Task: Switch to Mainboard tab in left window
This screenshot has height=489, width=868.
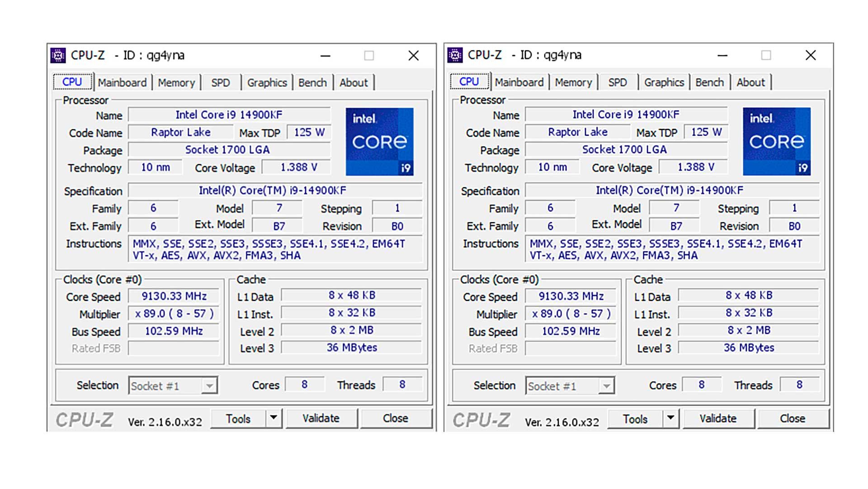Action: tap(122, 83)
